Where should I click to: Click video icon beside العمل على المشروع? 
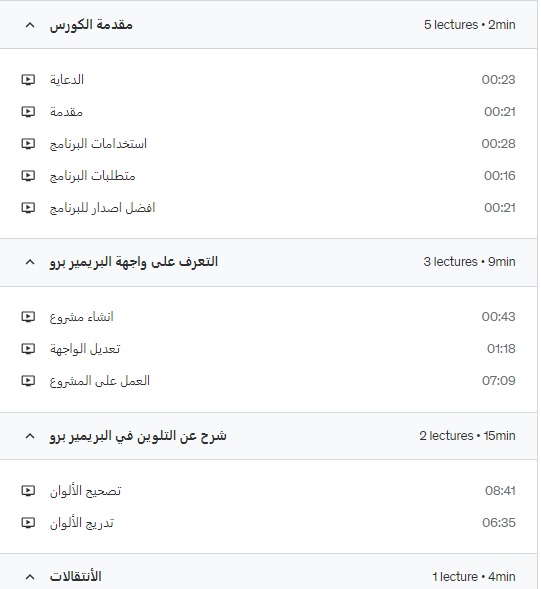coord(28,381)
